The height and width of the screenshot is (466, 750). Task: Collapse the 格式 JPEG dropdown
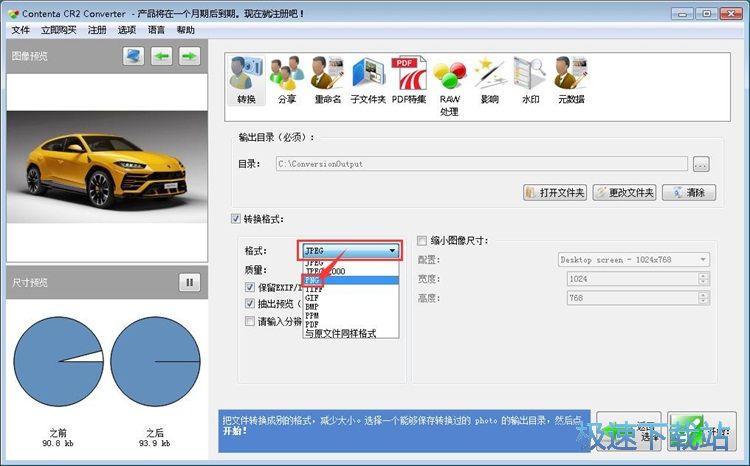click(x=351, y=250)
